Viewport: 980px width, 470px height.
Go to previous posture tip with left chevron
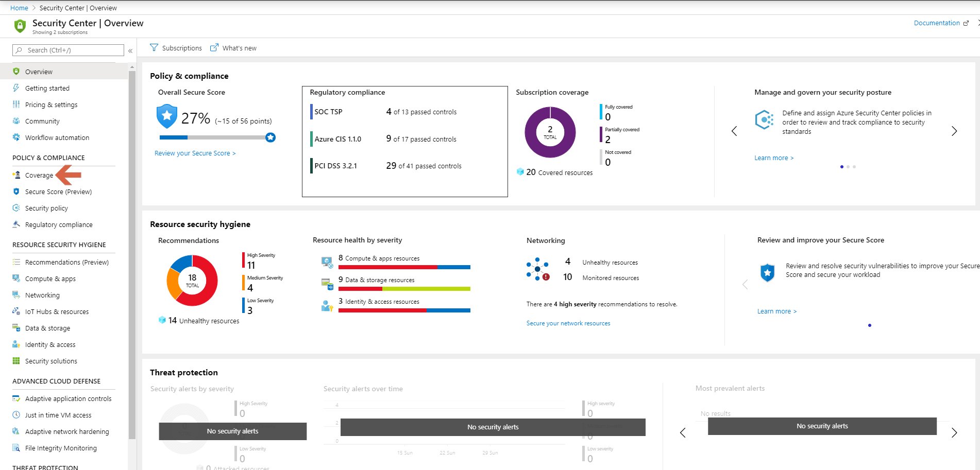click(x=734, y=131)
